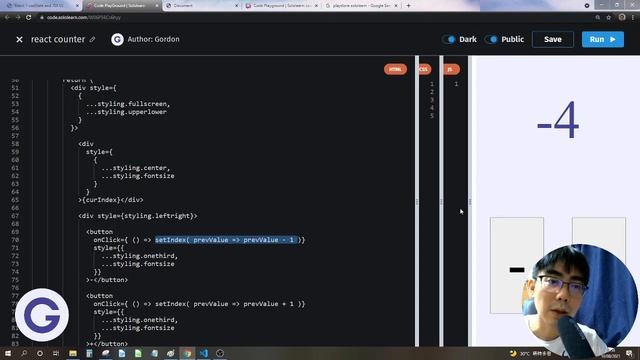Switch to the HTML editor tab
Screen dimensions: 640x360
pos(395,69)
